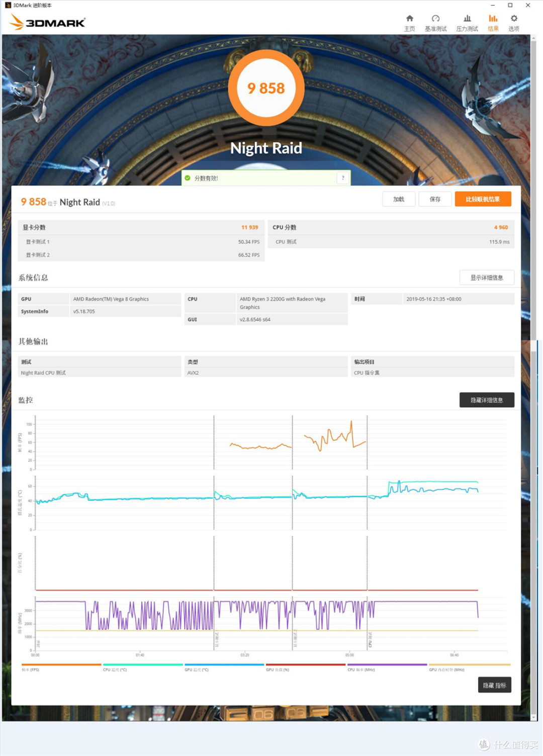Click the CPU 指令集 output cell
The width and height of the screenshot is (543, 756).
432,373
